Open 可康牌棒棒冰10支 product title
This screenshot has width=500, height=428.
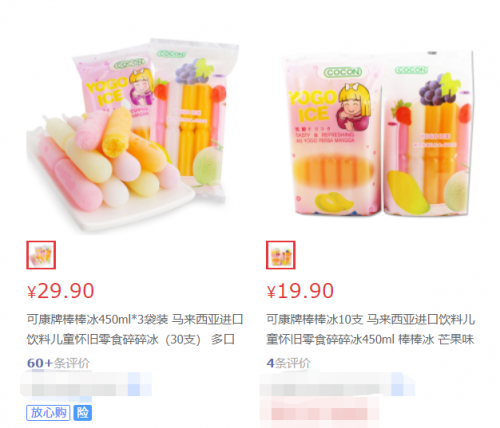click(x=371, y=329)
